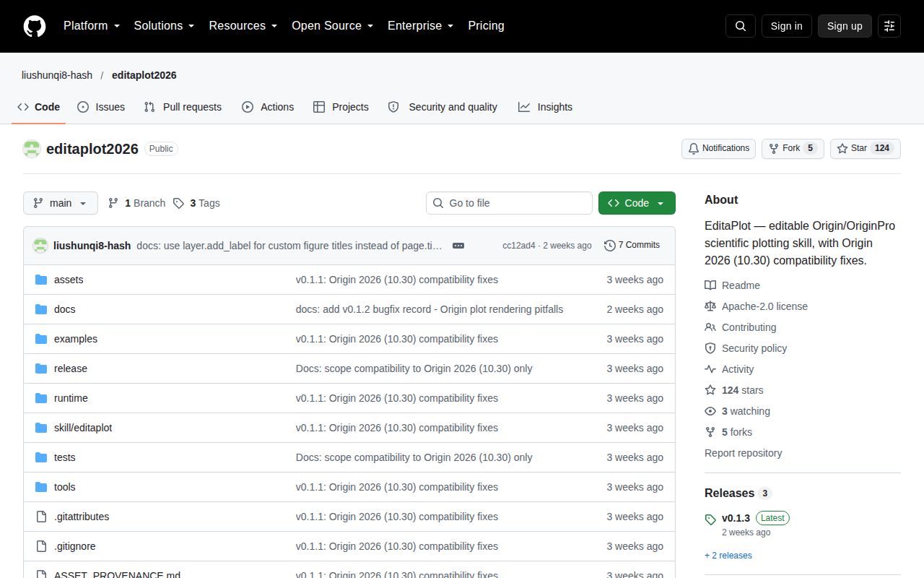Expand the Open Source menu
The width and height of the screenshot is (924, 578).
pos(332,26)
